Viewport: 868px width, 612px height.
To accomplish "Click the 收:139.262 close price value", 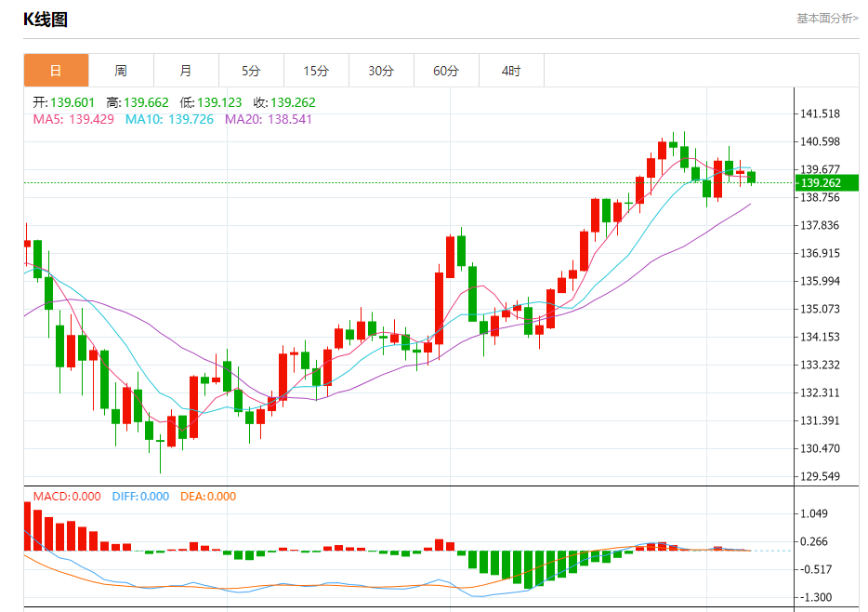I will tap(284, 102).
